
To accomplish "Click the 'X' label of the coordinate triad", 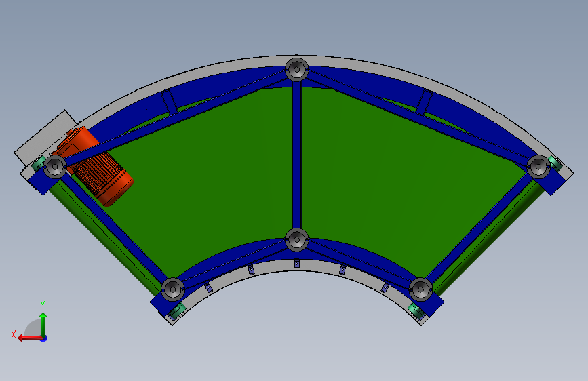I will pyautogui.click(x=14, y=334).
